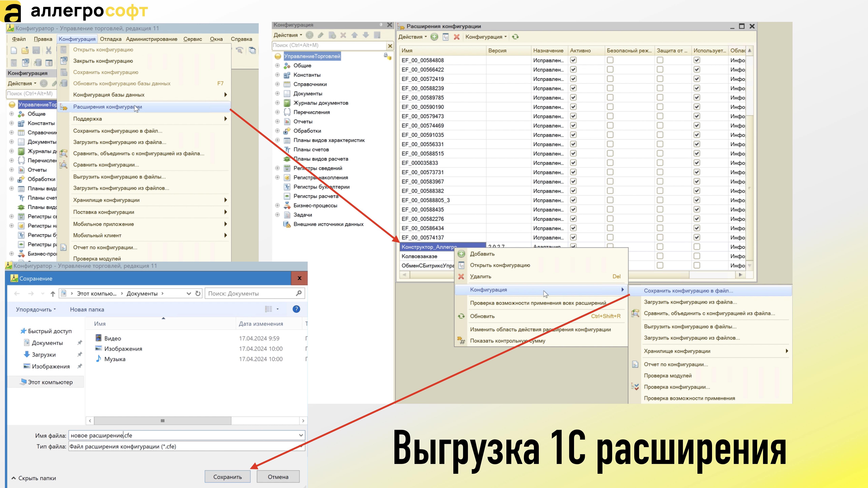Click the move up arrow in Конфигурация panel

354,35
